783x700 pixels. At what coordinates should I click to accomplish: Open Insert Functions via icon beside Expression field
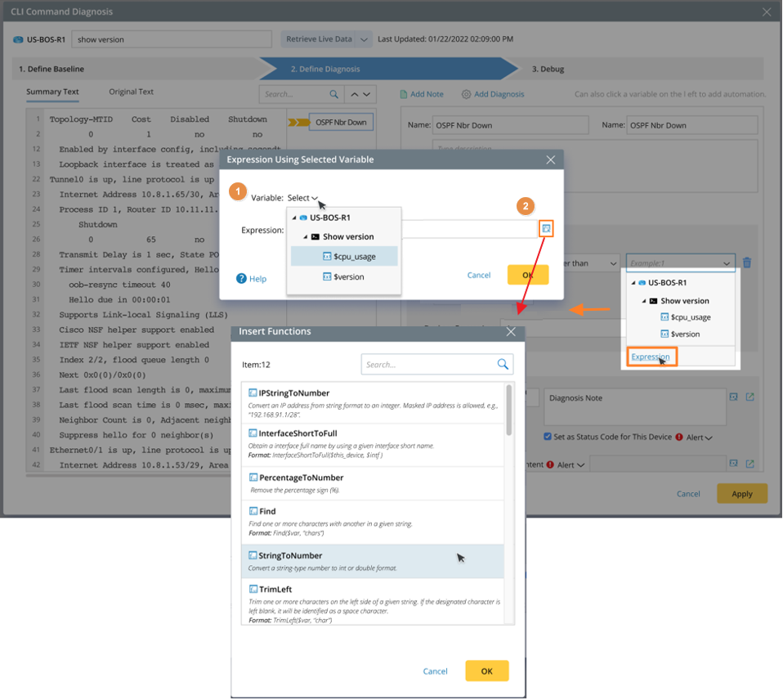[x=546, y=228]
